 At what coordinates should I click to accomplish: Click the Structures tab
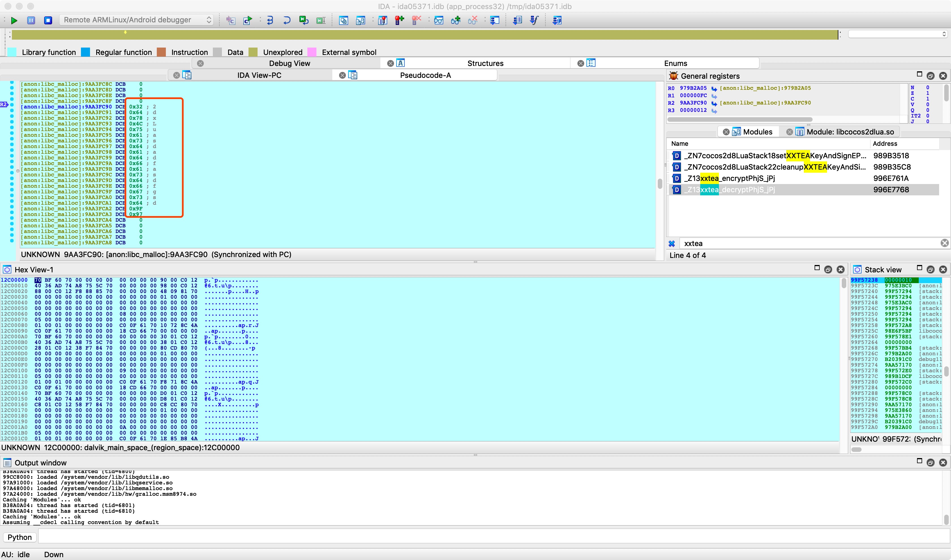coord(485,63)
